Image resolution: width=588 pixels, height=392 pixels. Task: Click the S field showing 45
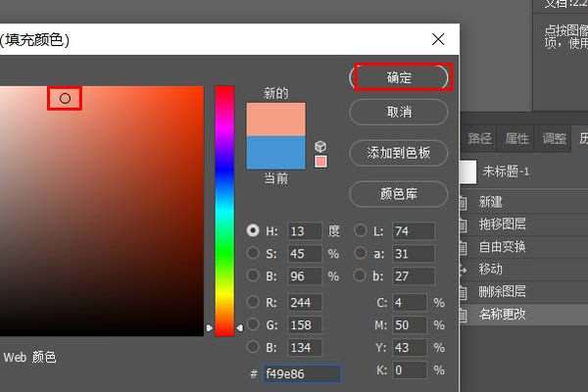(x=305, y=254)
